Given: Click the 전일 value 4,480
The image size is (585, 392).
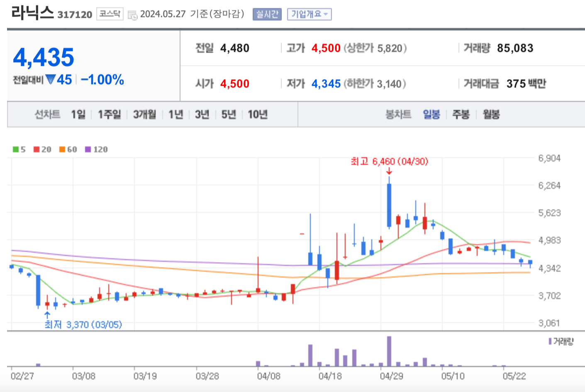Looking at the screenshot, I should point(235,48).
